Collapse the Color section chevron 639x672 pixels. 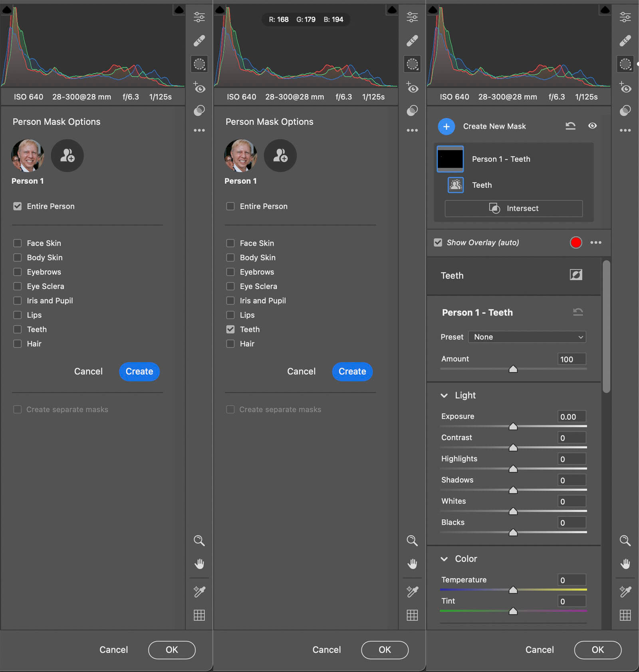(444, 559)
